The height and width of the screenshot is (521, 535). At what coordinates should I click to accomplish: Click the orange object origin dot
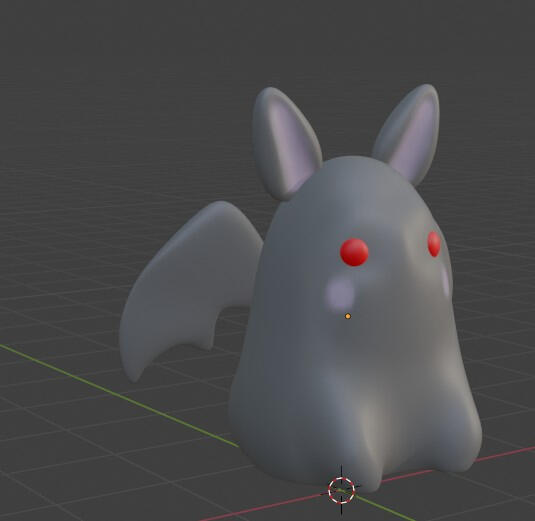(x=348, y=316)
